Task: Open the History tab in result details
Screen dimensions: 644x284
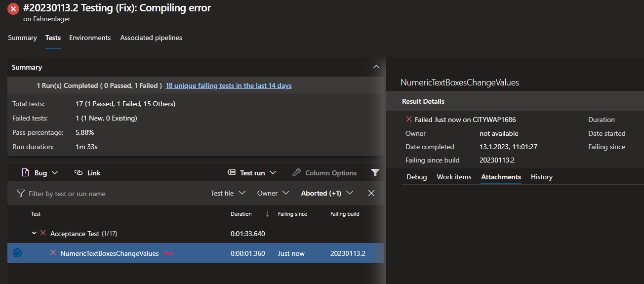Action: tap(541, 177)
